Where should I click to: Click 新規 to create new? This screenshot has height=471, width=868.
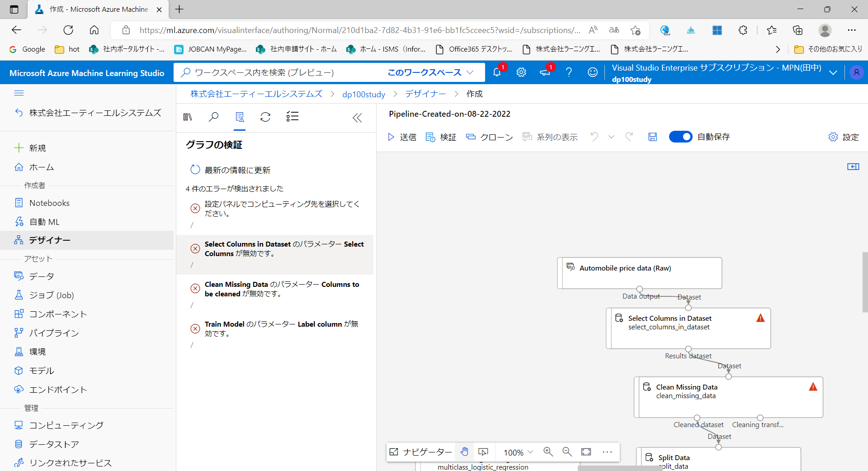(x=30, y=148)
